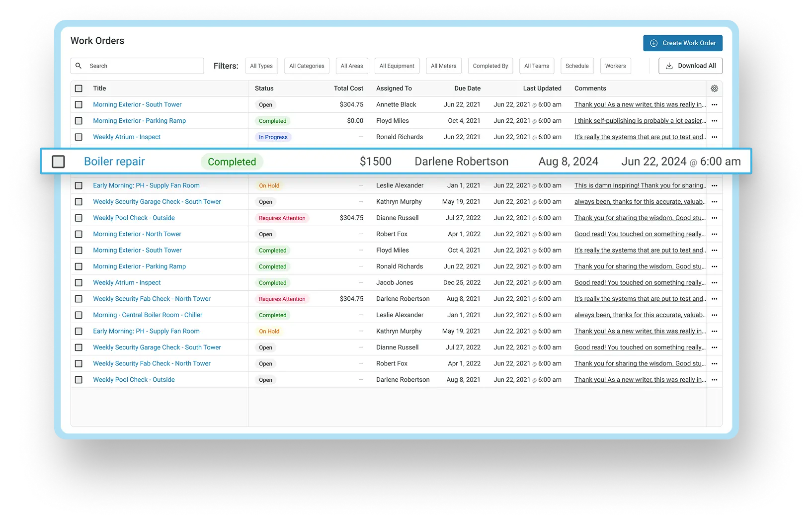This screenshot has height=519, width=812.
Task: Click the Download All button
Action: pyautogui.click(x=690, y=66)
